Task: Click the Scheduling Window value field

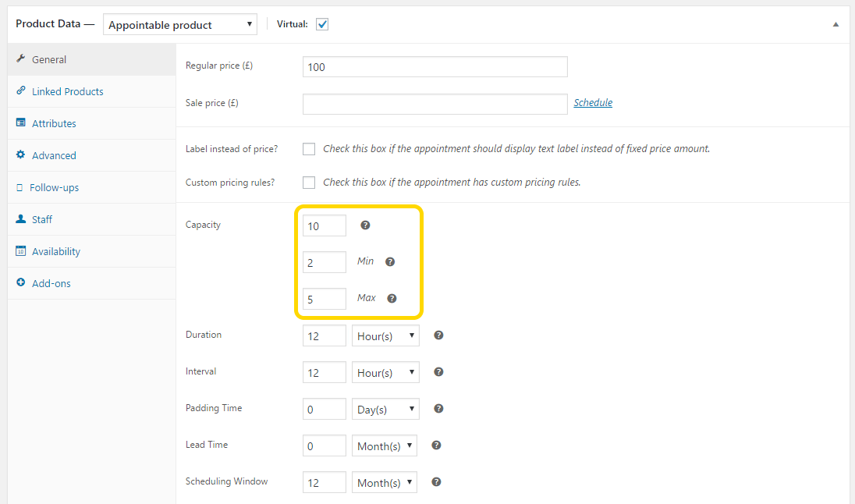Action: (x=325, y=482)
